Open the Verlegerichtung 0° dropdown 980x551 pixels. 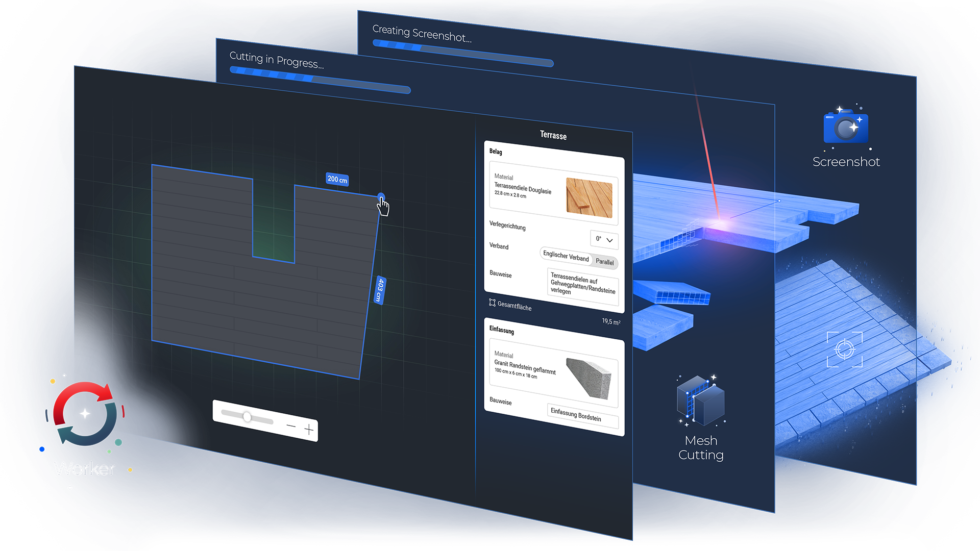(604, 239)
